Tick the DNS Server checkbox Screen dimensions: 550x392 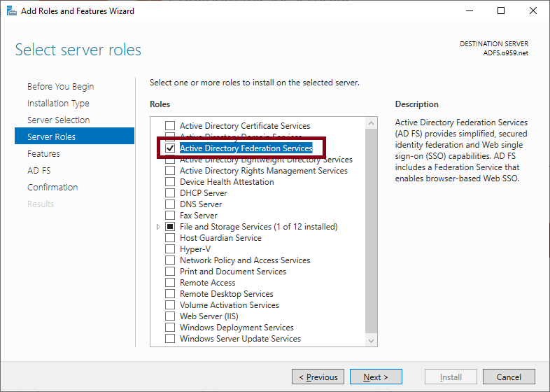click(x=170, y=204)
